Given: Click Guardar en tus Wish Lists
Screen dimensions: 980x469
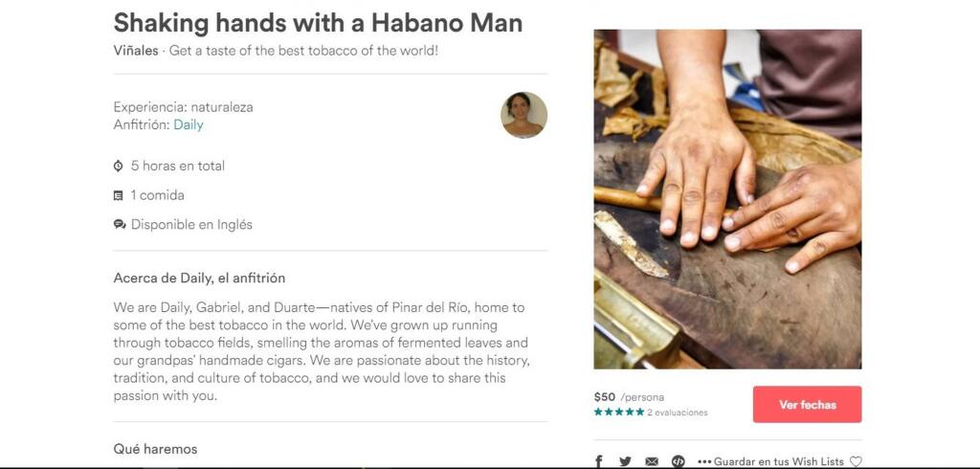Looking at the screenshot, I should 779,461.
